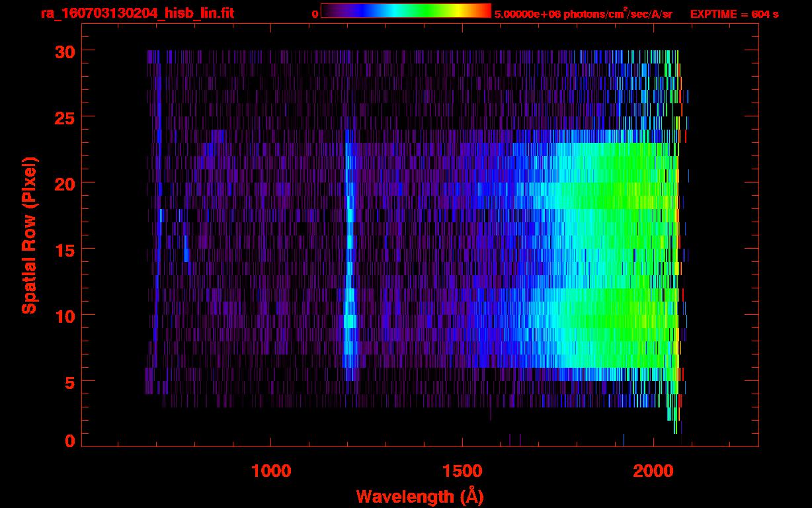Click the dark purple start of the colorbar

tap(328, 11)
